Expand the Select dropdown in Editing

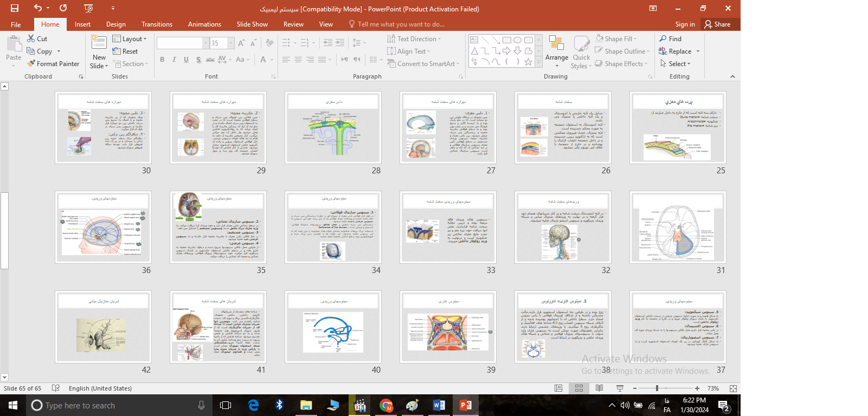tap(676, 64)
